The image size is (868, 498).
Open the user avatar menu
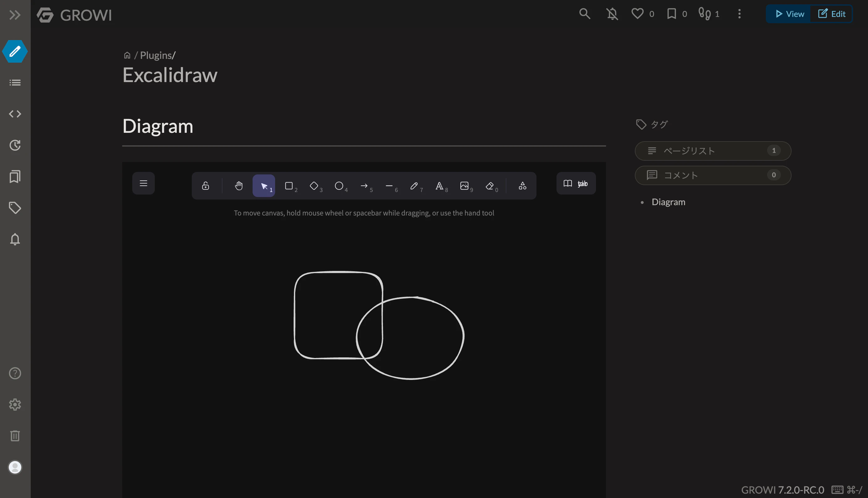[15, 467]
